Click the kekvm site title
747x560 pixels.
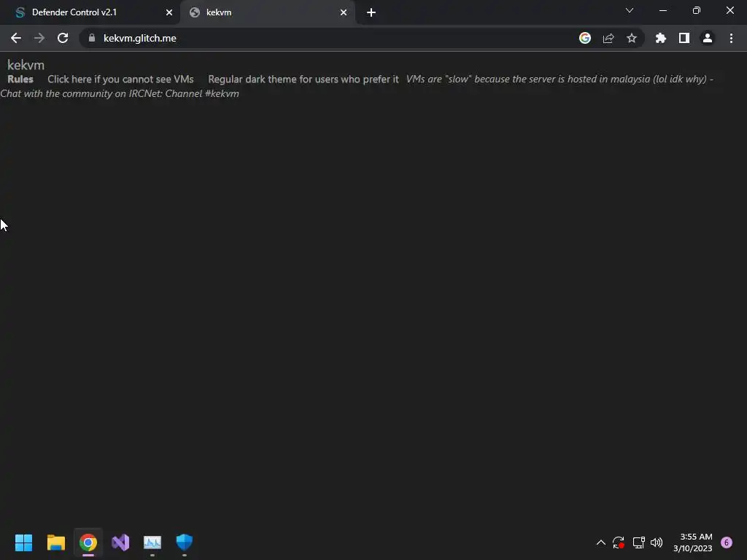26,65
